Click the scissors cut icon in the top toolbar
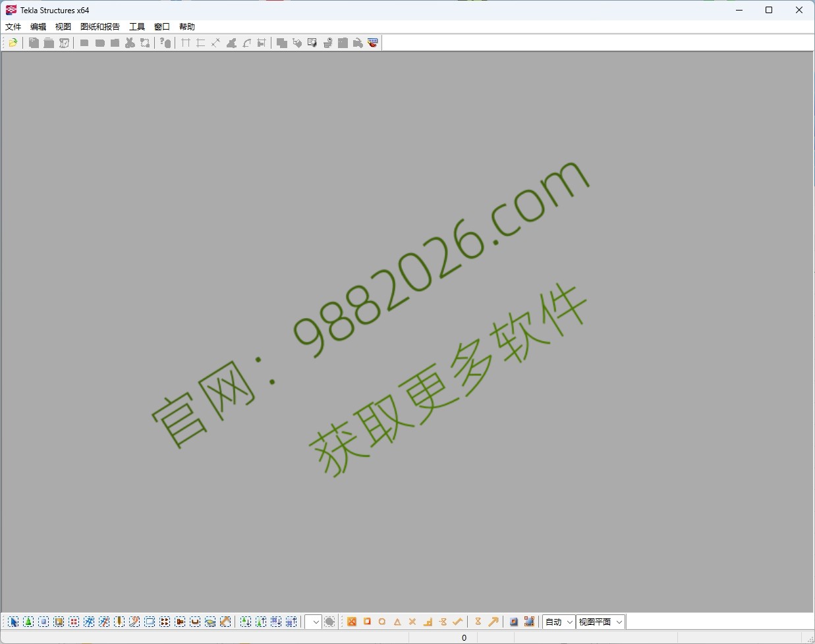The height and width of the screenshot is (644, 815). [x=130, y=43]
